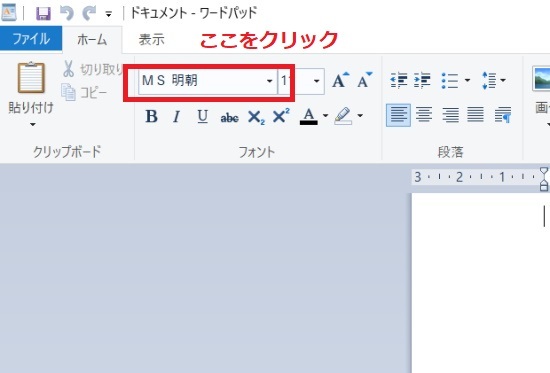Open the font size dropdown arrow
Screen dimensions: 550x373
316,81
